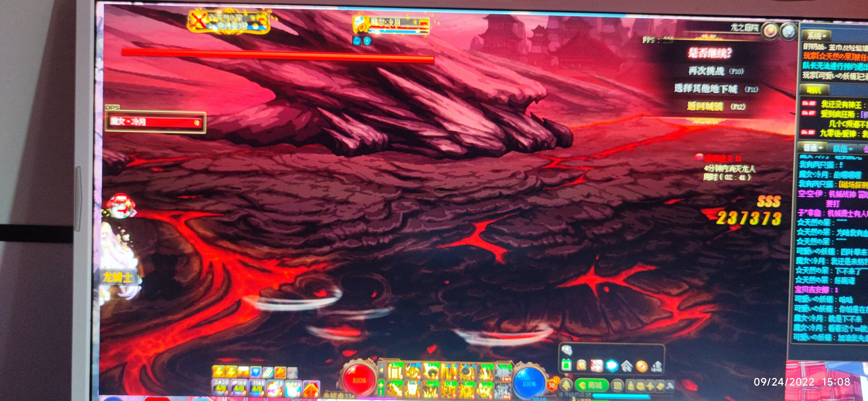This screenshot has width=868, height=401.
Task: Switch to the 喇叭 megaphone chat tab
Action: [815, 90]
